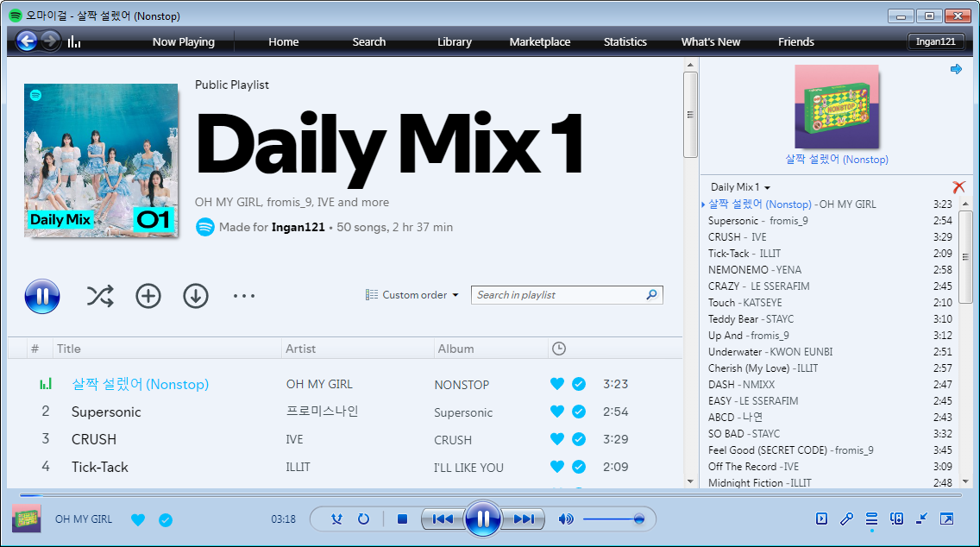Unlike Supersonic with its heart icon
This screenshot has width=980, height=547.
(557, 412)
